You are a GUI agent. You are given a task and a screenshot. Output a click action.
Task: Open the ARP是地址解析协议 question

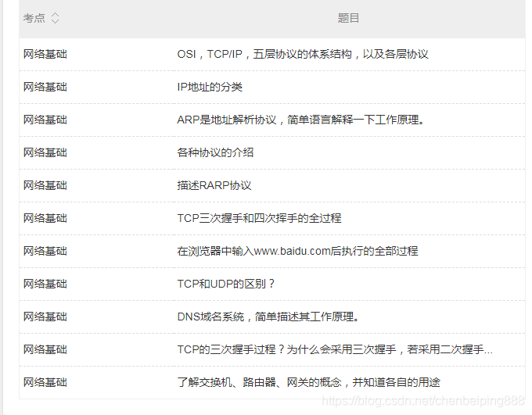click(x=301, y=120)
